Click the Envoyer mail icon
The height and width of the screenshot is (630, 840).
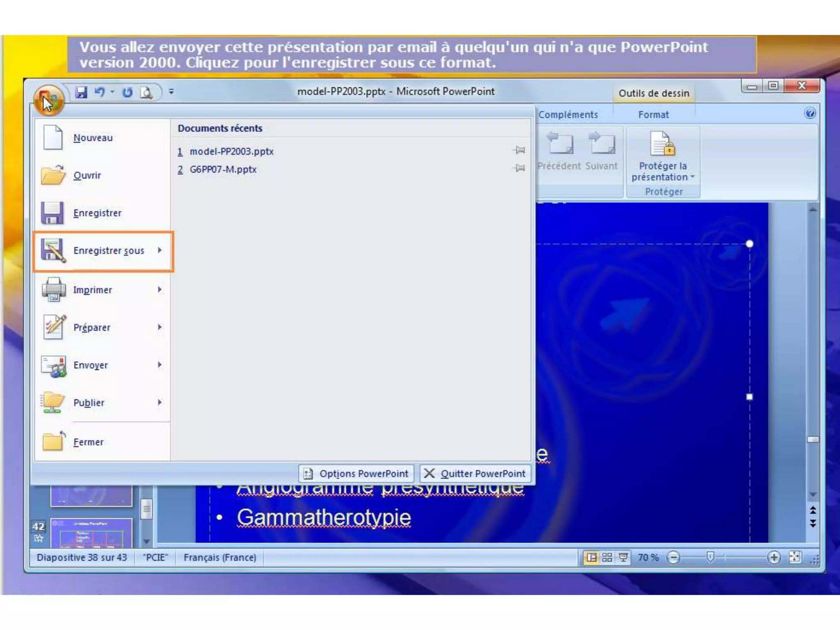point(53,365)
